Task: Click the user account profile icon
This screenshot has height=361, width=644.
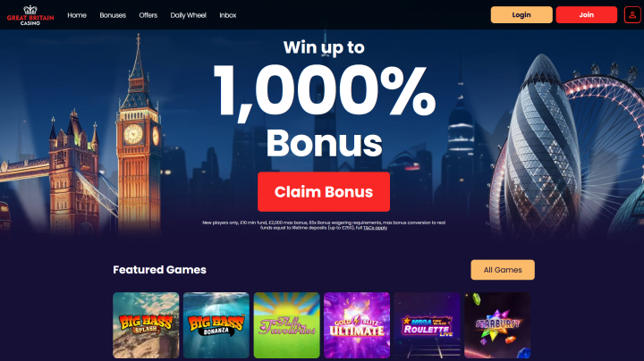Action: tap(632, 15)
